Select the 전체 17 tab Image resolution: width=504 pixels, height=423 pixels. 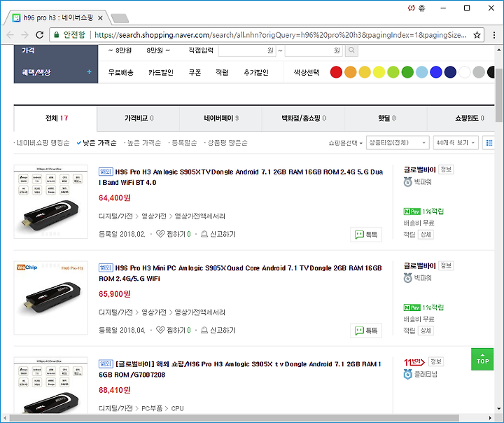[55, 118]
